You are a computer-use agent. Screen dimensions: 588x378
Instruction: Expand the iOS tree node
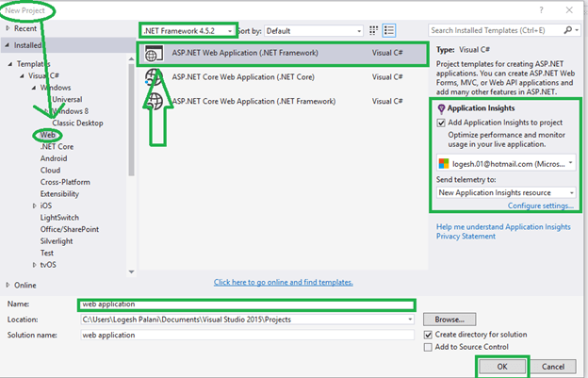[34, 205]
